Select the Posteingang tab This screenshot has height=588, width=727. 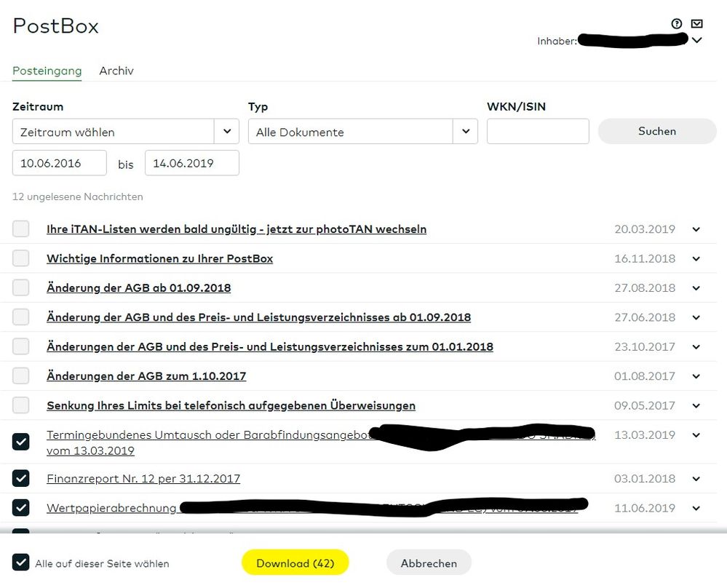[47, 71]
